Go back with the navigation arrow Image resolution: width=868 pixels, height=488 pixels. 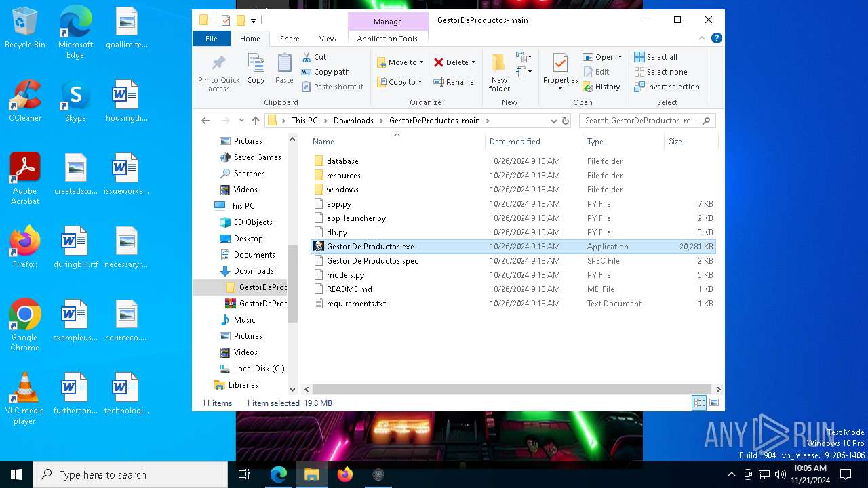pos(205,121)
